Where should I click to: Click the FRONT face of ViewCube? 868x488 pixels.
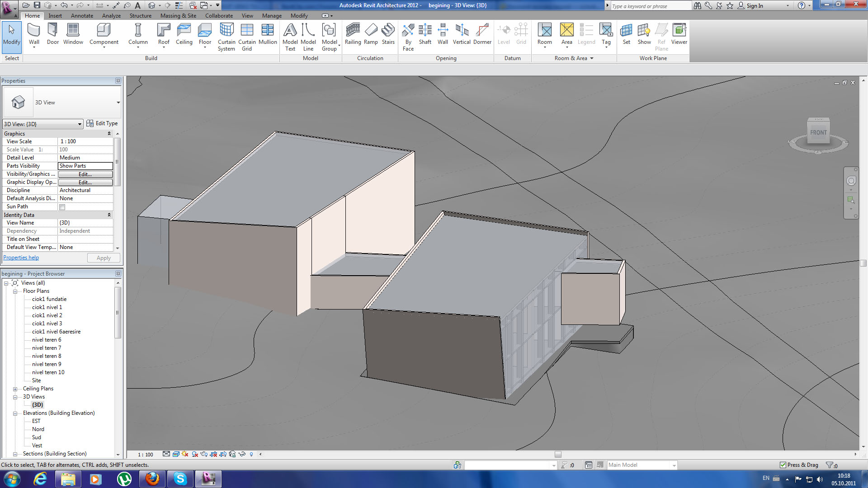click(x=818, y=132)
